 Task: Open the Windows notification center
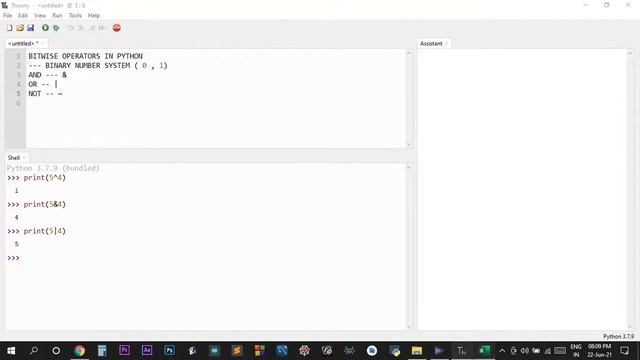624,351
